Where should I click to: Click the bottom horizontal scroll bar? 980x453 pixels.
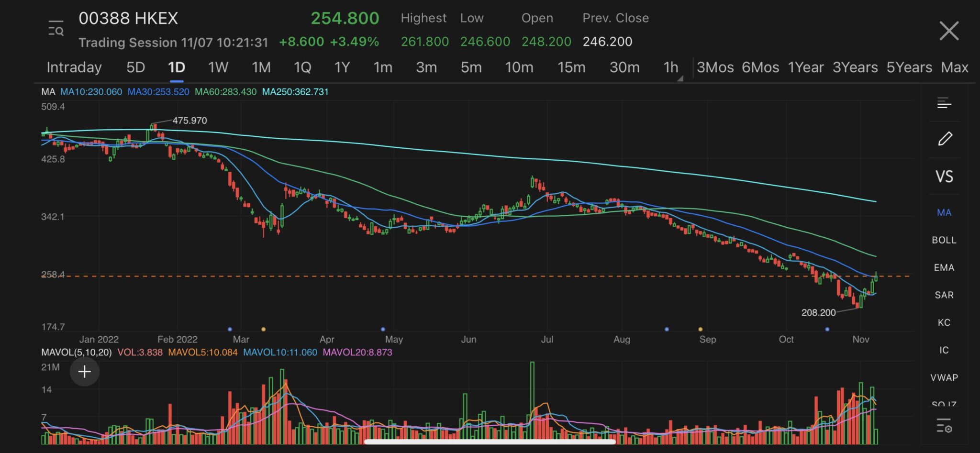pos(490,442)
